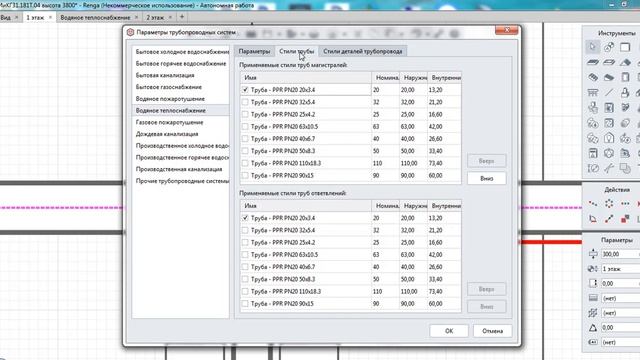Click the door-shaped tool in third row

(x=625, y=77)
